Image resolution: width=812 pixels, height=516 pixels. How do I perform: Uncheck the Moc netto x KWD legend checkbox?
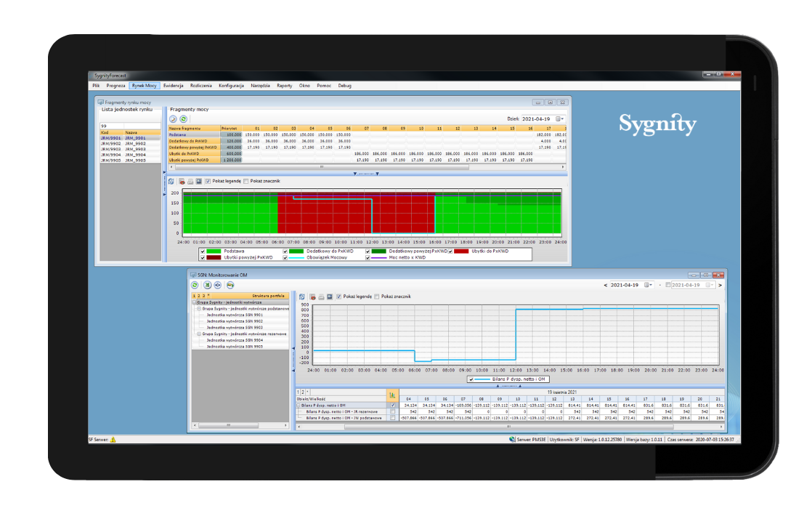click(x=368, y=257)
